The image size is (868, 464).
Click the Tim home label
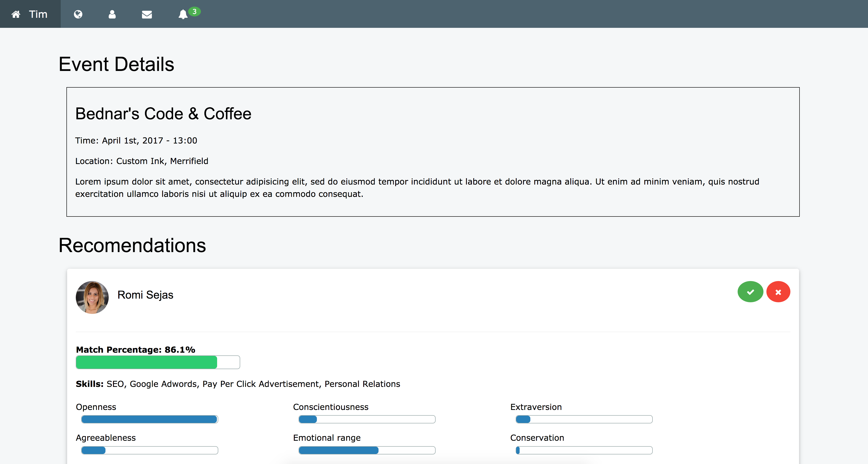pyautogui.click(x=38, y=14)
